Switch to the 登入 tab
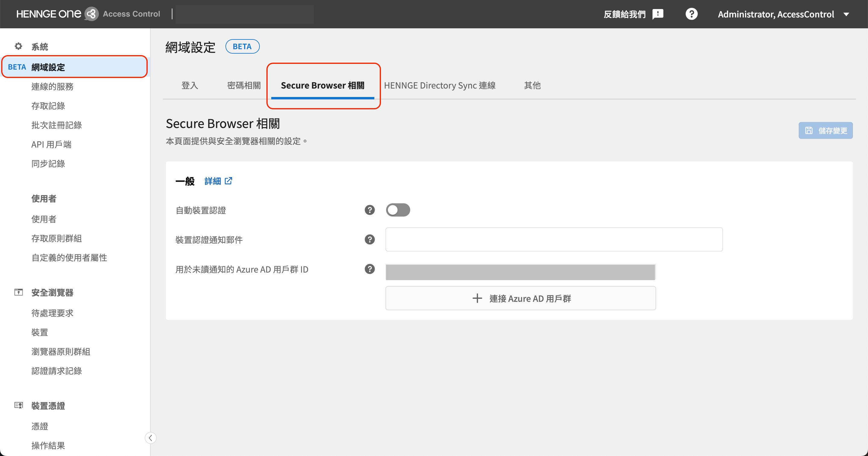Screen dimensions: 868x456 coord(190,86)
